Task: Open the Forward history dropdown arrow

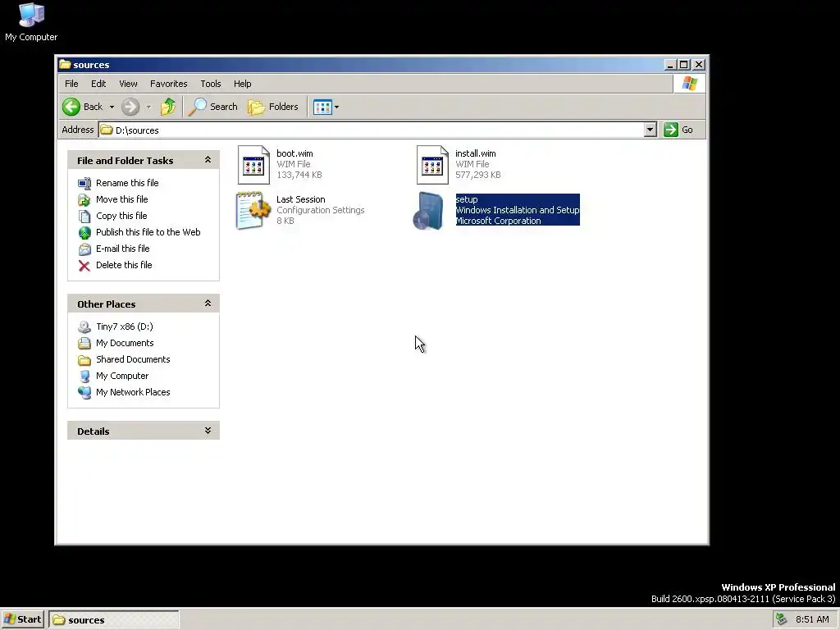Action: (149, 107)
